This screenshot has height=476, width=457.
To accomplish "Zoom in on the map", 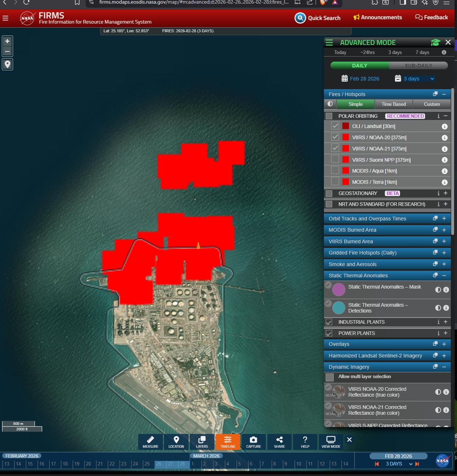I will point(7,41).
